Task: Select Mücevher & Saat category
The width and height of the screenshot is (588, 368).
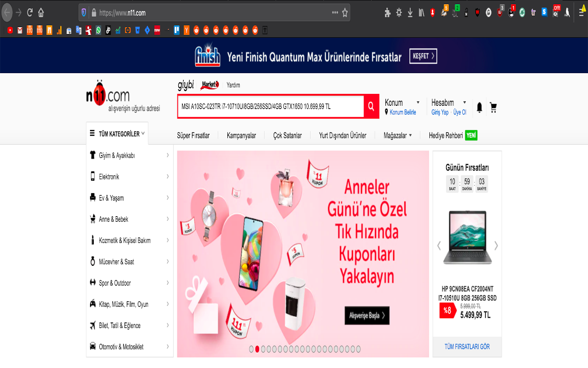Action: [x=117, y=262]
